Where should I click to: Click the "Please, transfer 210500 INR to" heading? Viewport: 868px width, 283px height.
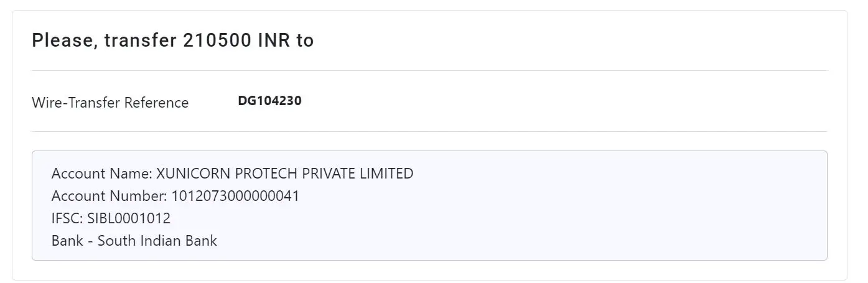pyautogui.click(x=172, y=40)
